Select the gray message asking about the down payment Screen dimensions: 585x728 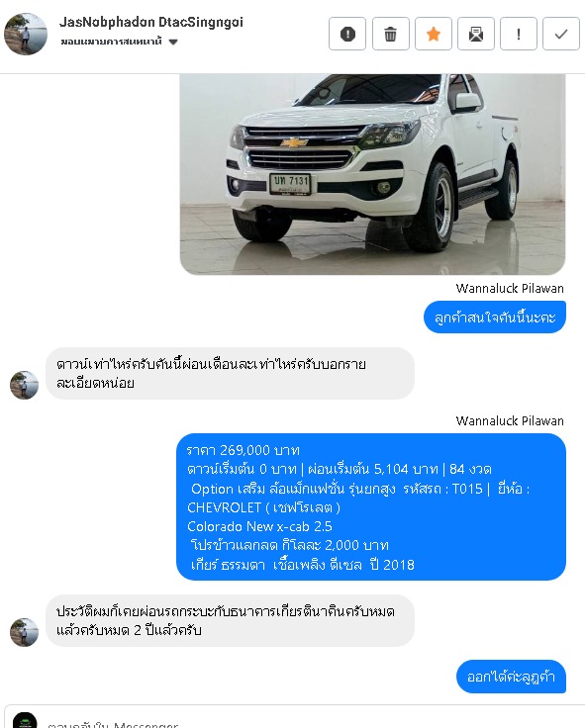(230, 373)
